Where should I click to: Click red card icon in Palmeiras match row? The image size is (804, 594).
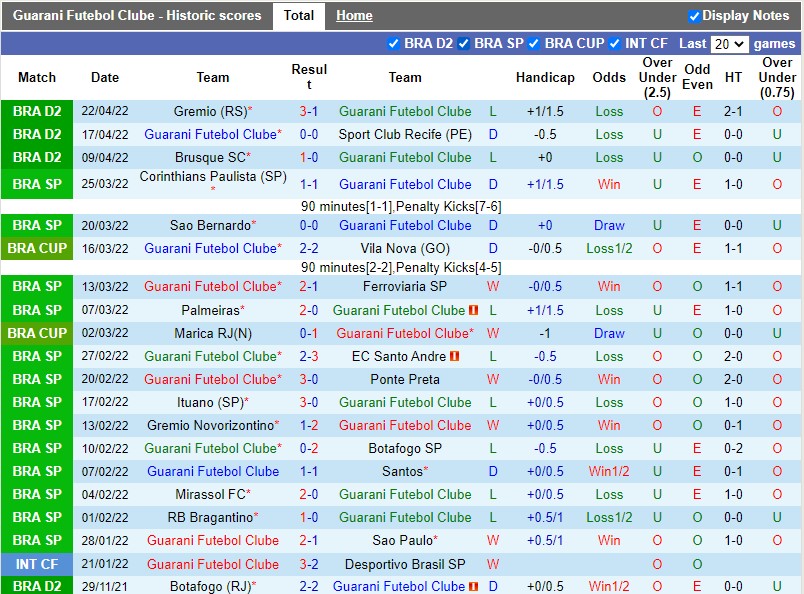coord(474,310)
